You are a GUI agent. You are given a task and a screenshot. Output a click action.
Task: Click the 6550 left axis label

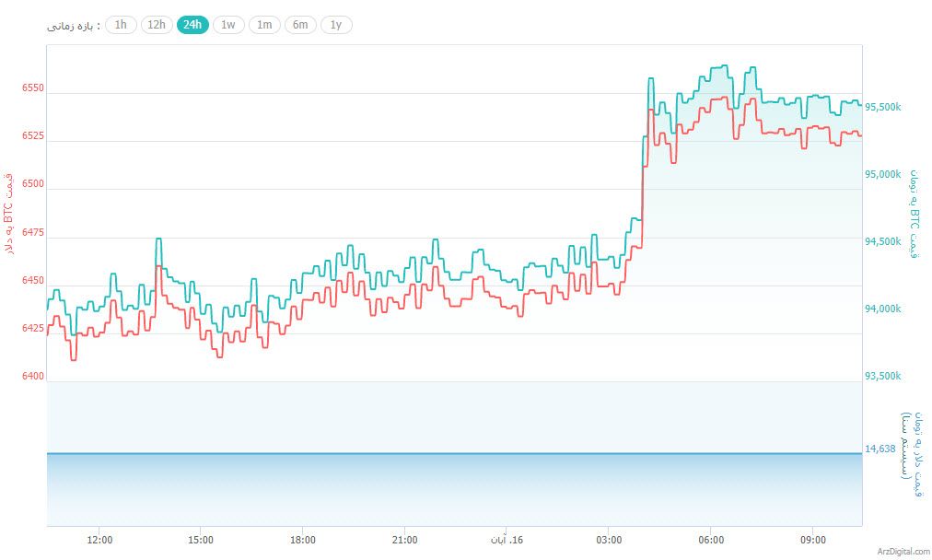tap(32, 88)
